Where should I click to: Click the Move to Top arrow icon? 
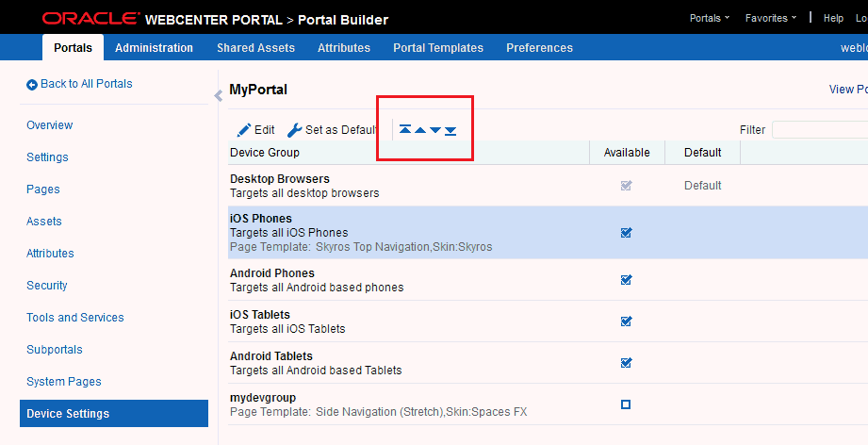pos(405,130)
